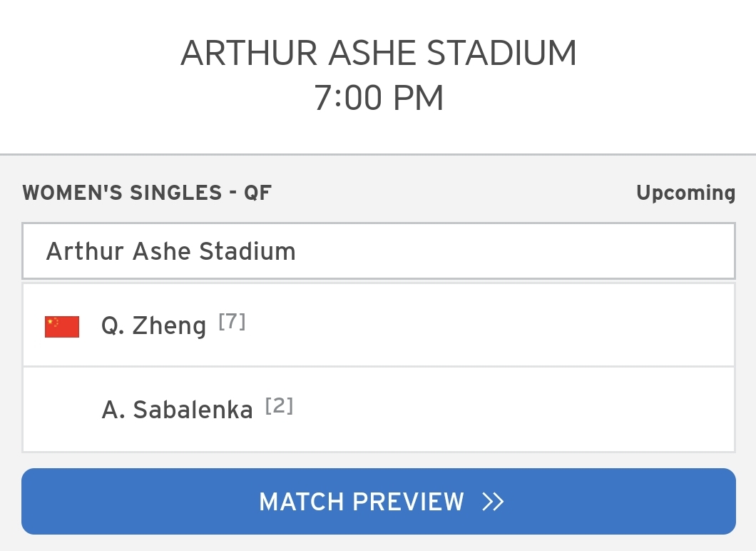Click the QF round abbreviation
Viewport: 756px width, 551px height.
[258, 193]
